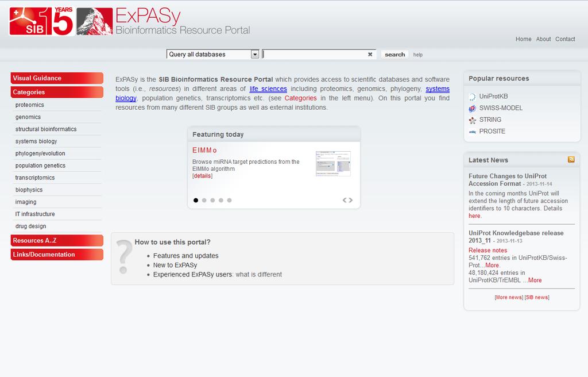
Task: Open the SIB news link
Action: [x=537, y=297]
